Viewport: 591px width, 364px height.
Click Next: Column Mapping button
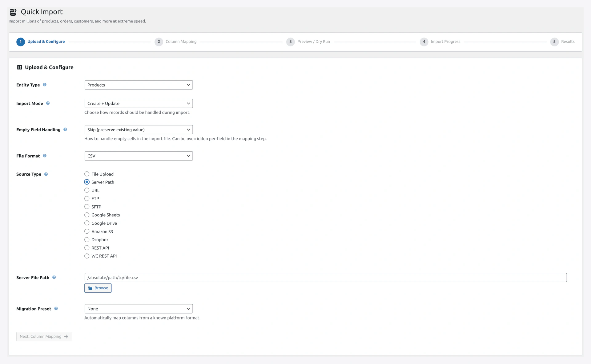(44, 336)
